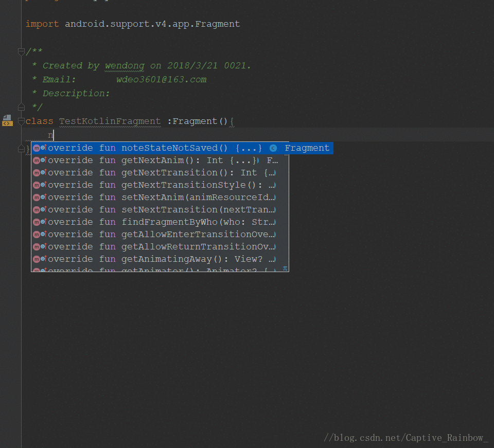494x448 pixels.
Task: Click method icon beside noteStateNotSaved suggestion
Action: tap(37, 148)
